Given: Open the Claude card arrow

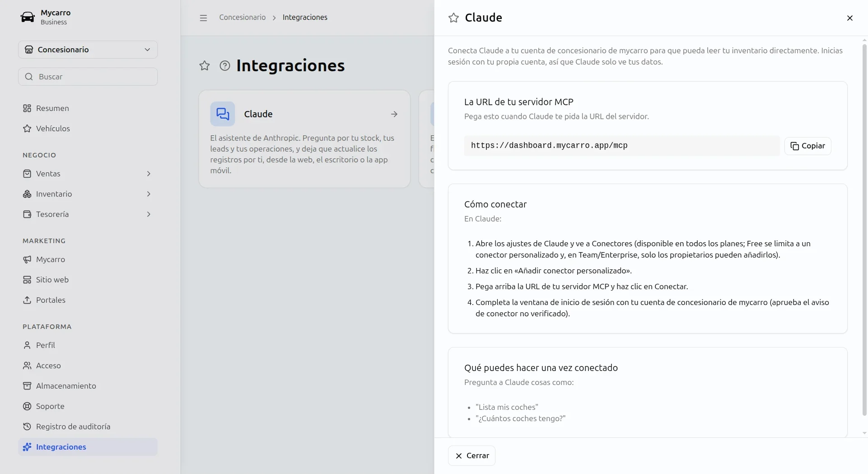Looking at the screenshot, I should point(394,114).
